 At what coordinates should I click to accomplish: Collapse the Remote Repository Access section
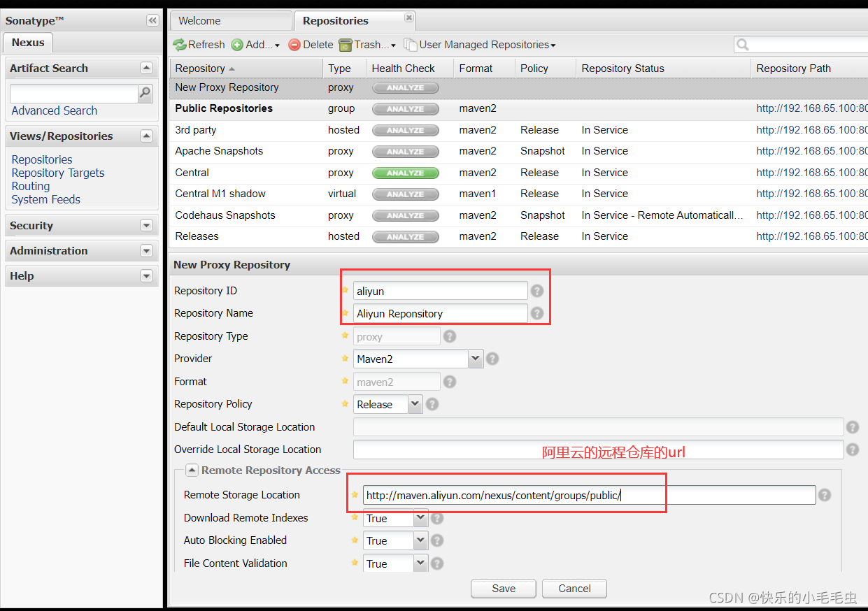(x=192, y=470)
